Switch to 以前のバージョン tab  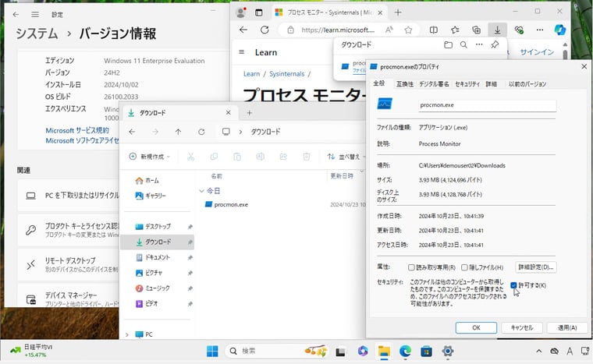[x=527, y=84]
